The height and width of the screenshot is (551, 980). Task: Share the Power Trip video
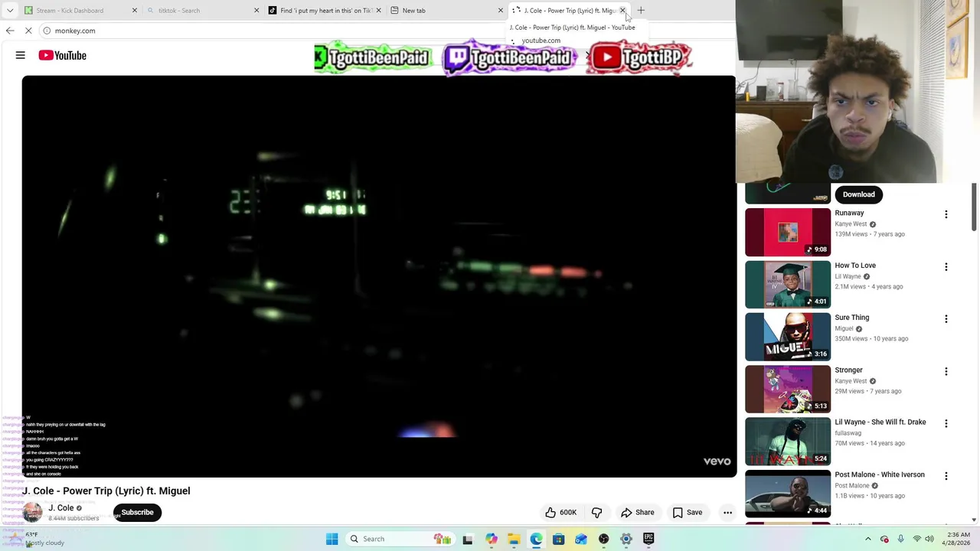click(x=638, y=513)
